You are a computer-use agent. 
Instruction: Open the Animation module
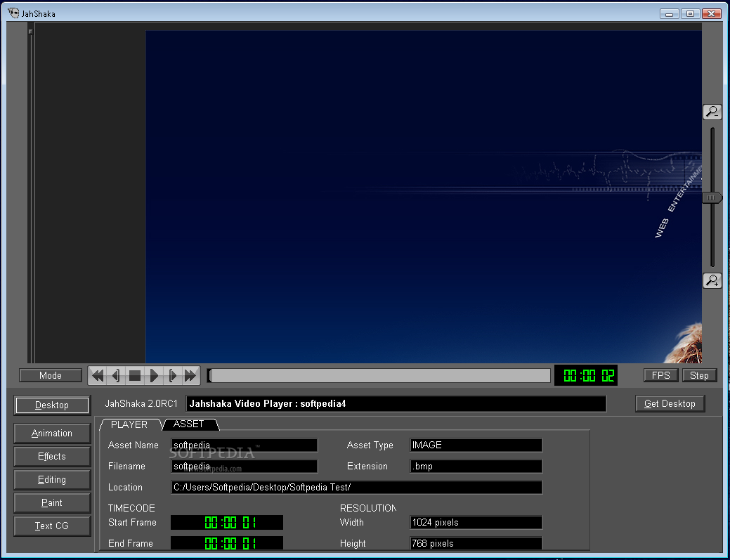[52, 433]
